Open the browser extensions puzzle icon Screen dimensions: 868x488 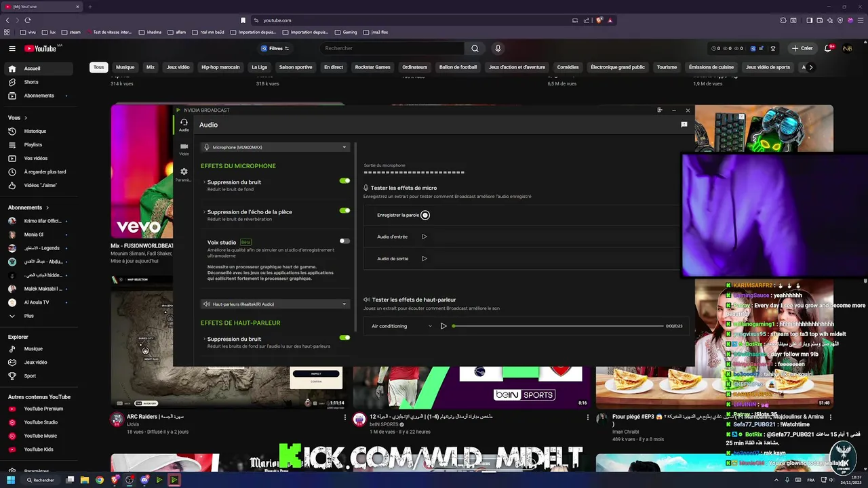pyautogui.click(x=783, y=20)
